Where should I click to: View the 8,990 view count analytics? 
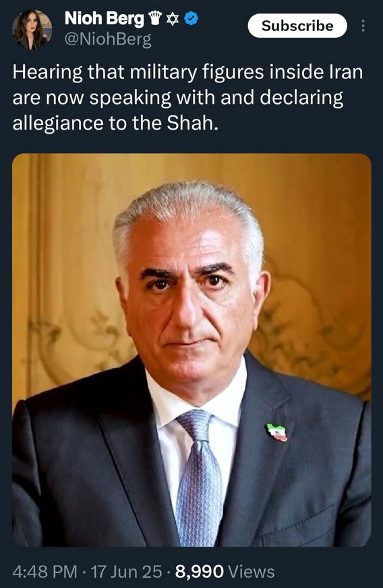pyautogui.click(x=199, y=572)
